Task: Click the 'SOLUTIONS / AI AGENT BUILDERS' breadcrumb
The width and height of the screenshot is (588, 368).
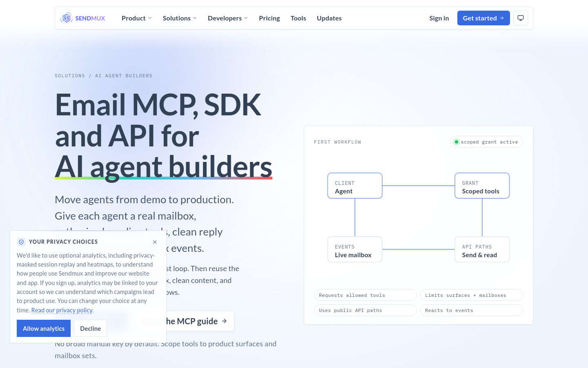Action: click(104, 76)
